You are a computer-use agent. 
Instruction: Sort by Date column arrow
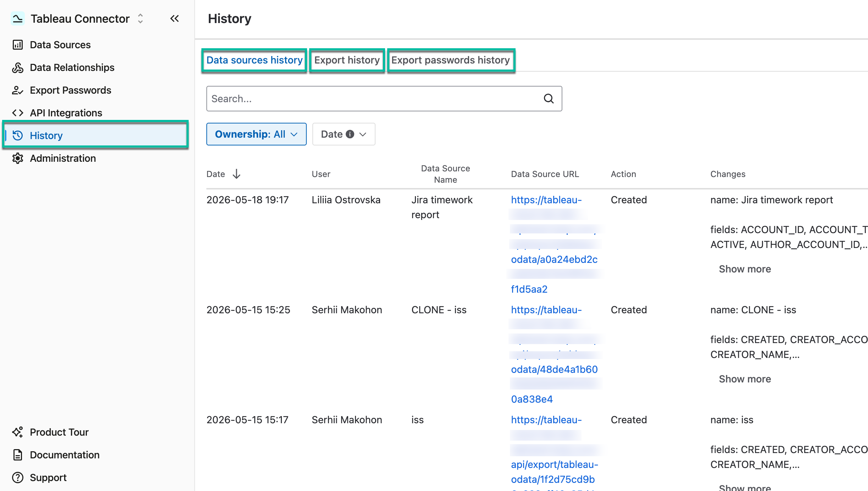pyautogui.click(x=237, y=174)
